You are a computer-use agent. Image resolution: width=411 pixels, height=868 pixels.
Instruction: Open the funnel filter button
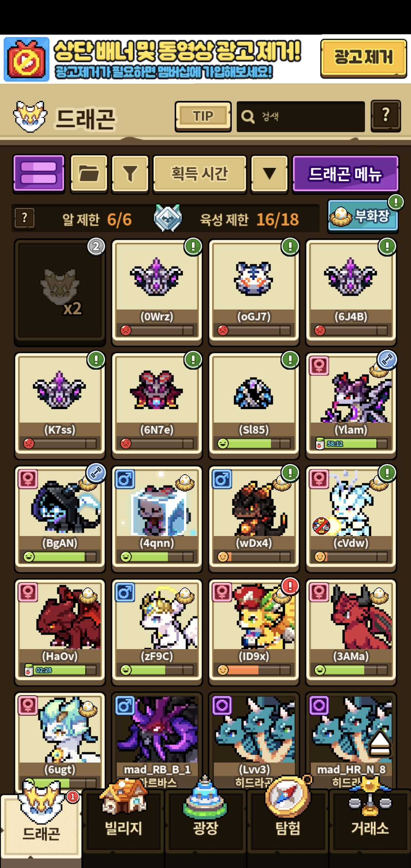[x=130, y=173]
